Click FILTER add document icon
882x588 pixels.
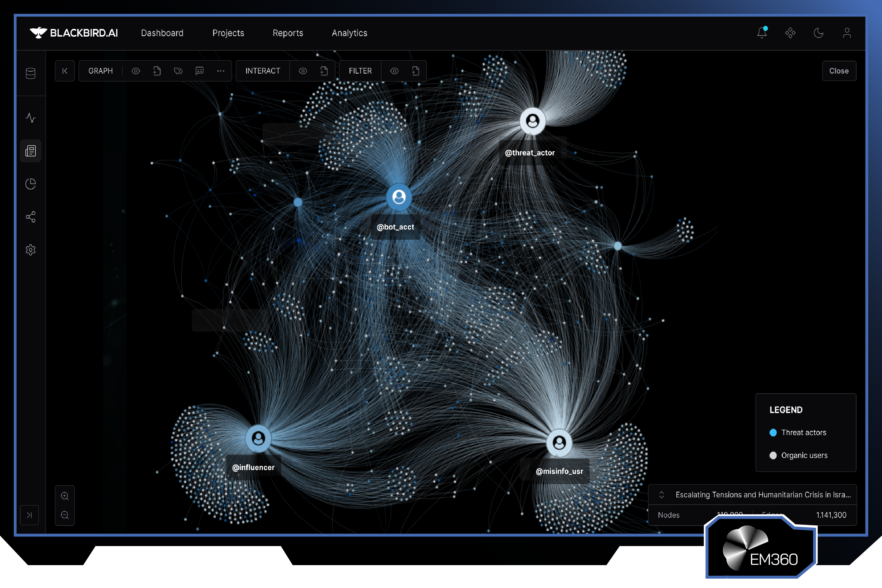tap(415, 71)
